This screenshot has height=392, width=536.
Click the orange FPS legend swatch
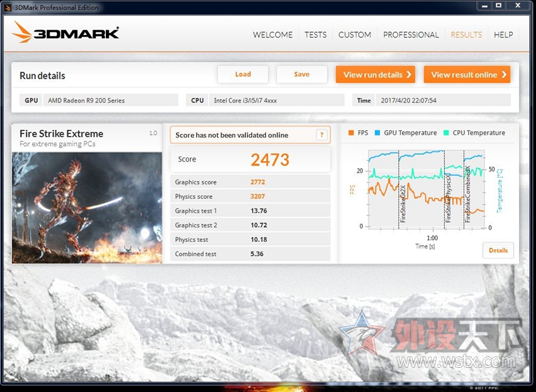tap(350, 133)
